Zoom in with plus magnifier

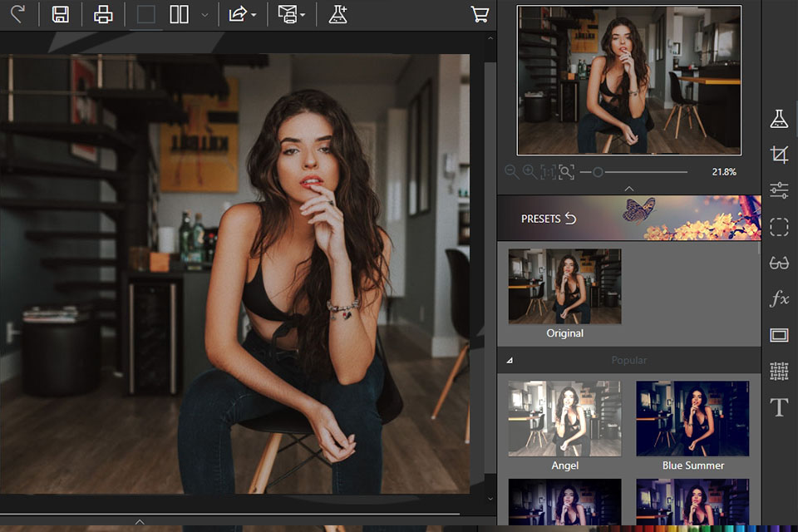pos(530,172)
